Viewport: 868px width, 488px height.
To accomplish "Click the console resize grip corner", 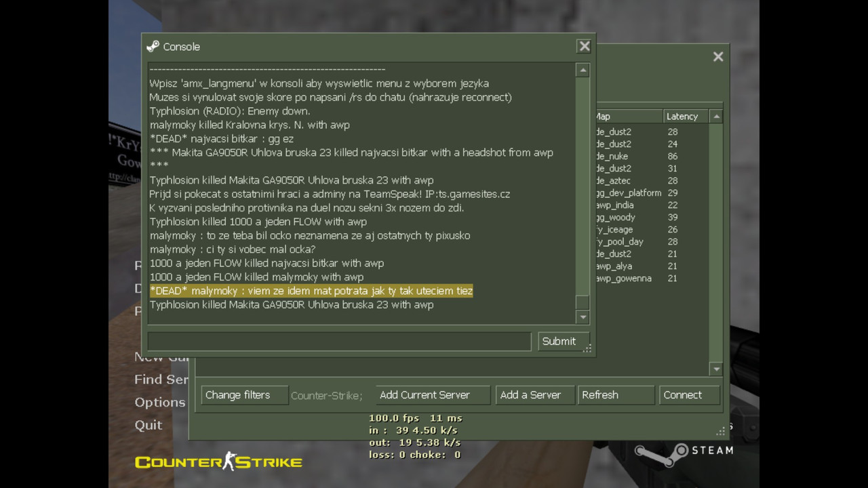I will click(588, 348).
